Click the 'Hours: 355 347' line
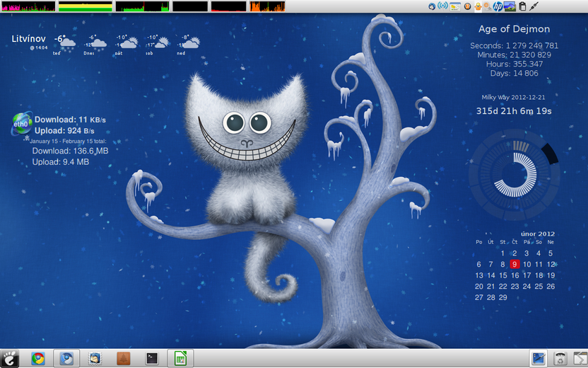This screenshot has width=588, height=368. (514, 64)
